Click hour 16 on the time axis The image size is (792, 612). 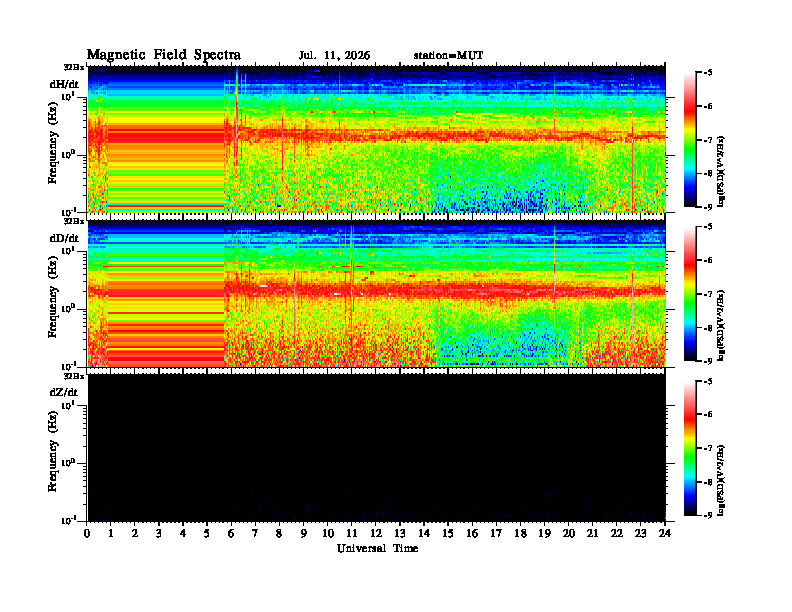[x=472, y=533]
